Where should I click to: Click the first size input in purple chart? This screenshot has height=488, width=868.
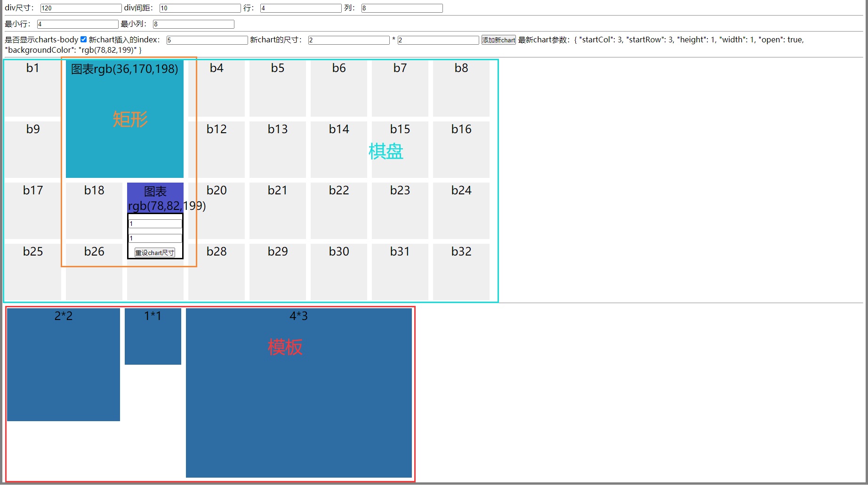click(155, 224)
